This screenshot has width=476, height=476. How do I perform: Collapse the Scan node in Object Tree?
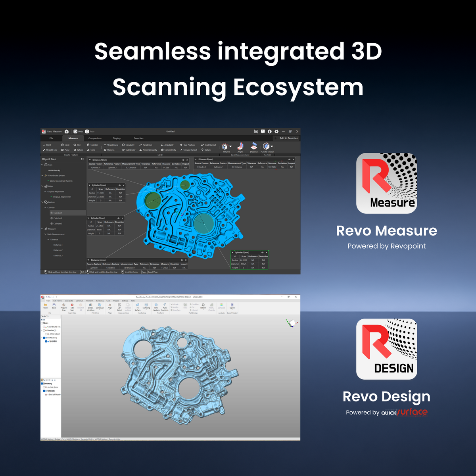(x=42, y=165)
